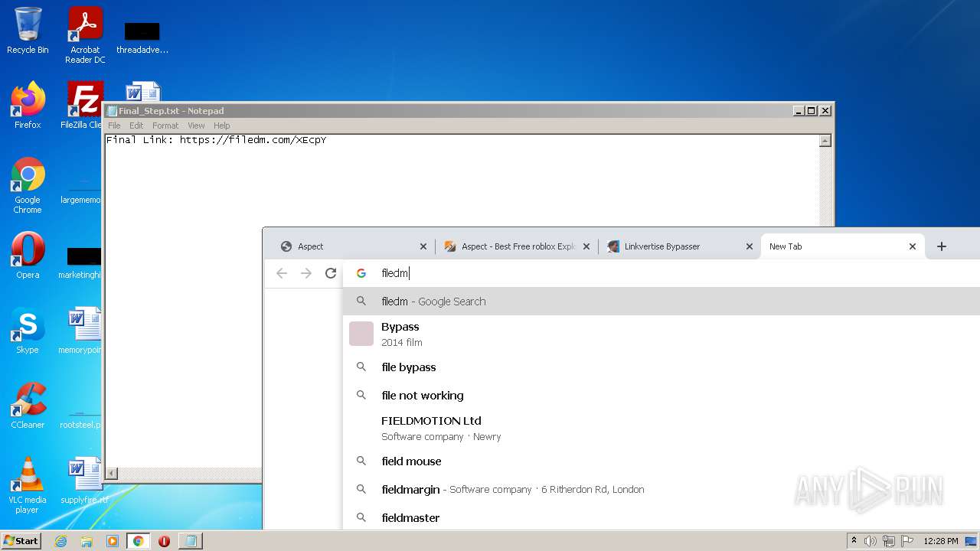
Task: Choose the file bypass suggestion
Action: (661, 367)
